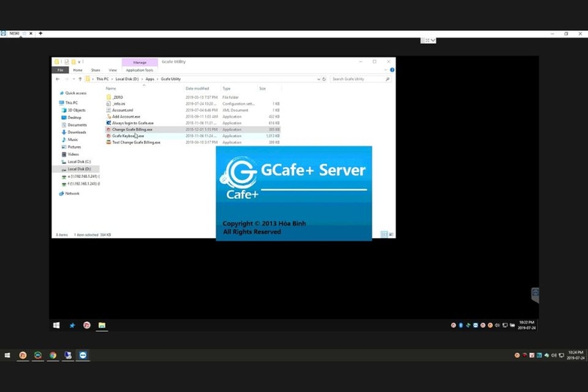Viewport: 588px width, 392px height.
Task: Select the Manage contextual tab
Action: pyautogui.click(x=140, y=63)
